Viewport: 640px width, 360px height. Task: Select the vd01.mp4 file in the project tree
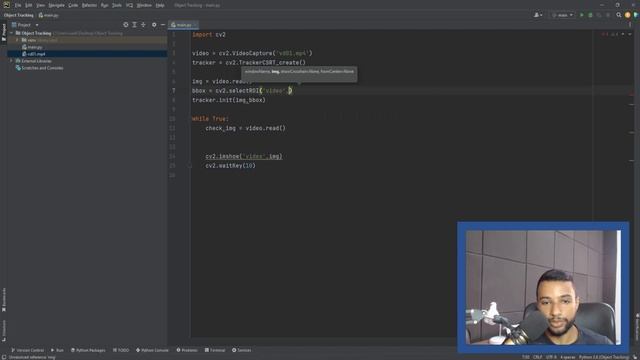pyautogui.click(x=34, y=54)
